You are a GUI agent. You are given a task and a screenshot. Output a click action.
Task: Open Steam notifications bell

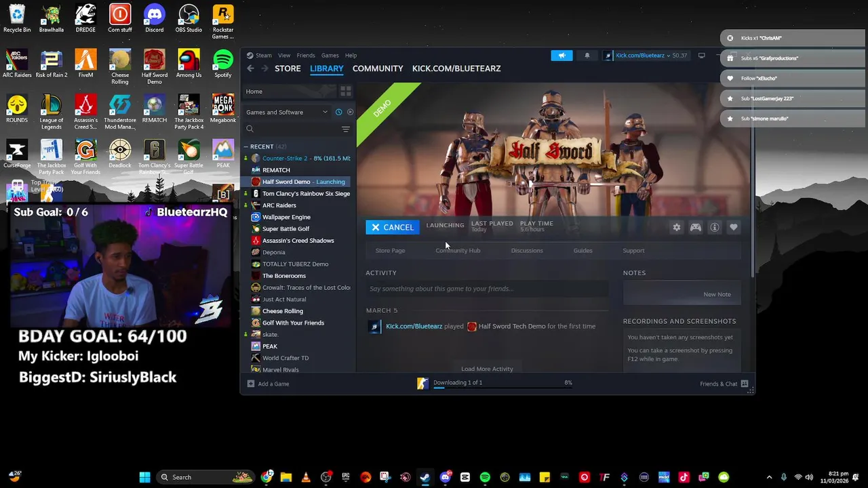(x=587, y=56)
